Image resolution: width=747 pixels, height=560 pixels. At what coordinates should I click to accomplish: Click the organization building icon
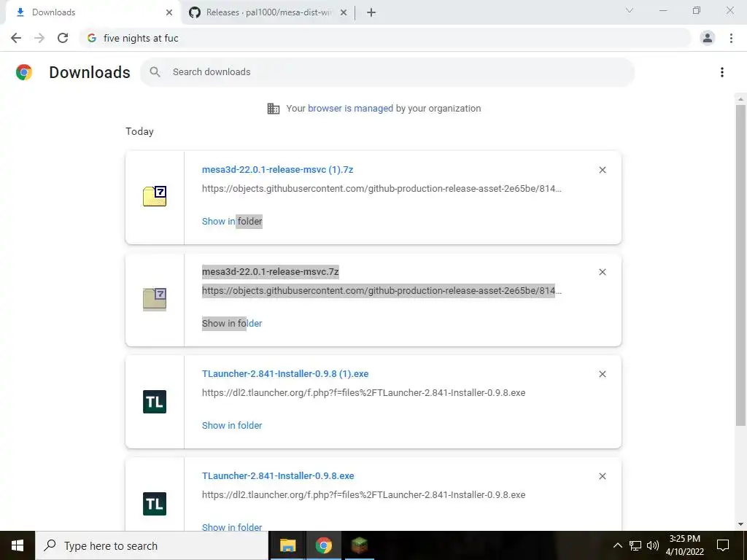pyautogui.click(x=274, y=109)
